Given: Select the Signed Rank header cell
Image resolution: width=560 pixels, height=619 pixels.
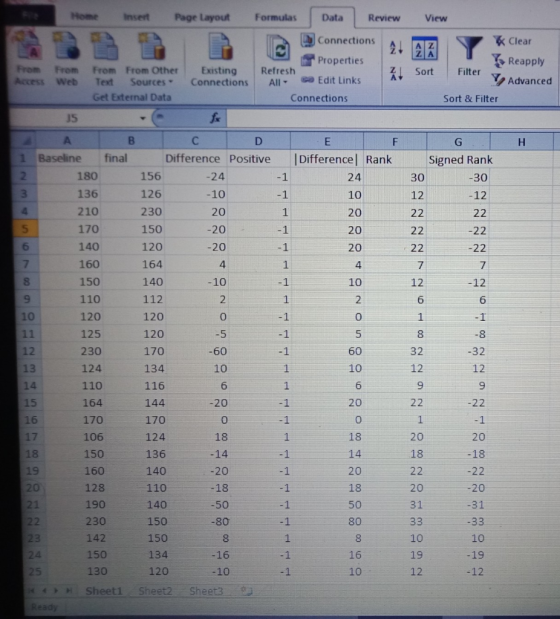Looking at the screenshot, I should pyautogui.click(x=458, y=160).
